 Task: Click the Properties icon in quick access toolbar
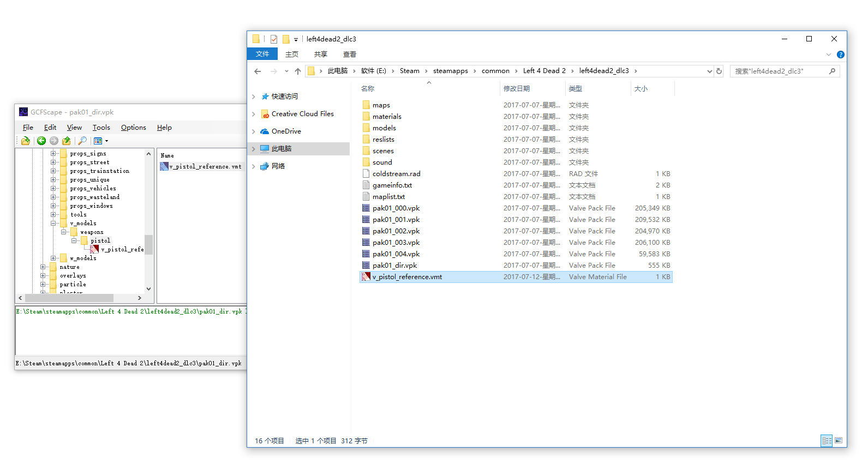[274, 39]
